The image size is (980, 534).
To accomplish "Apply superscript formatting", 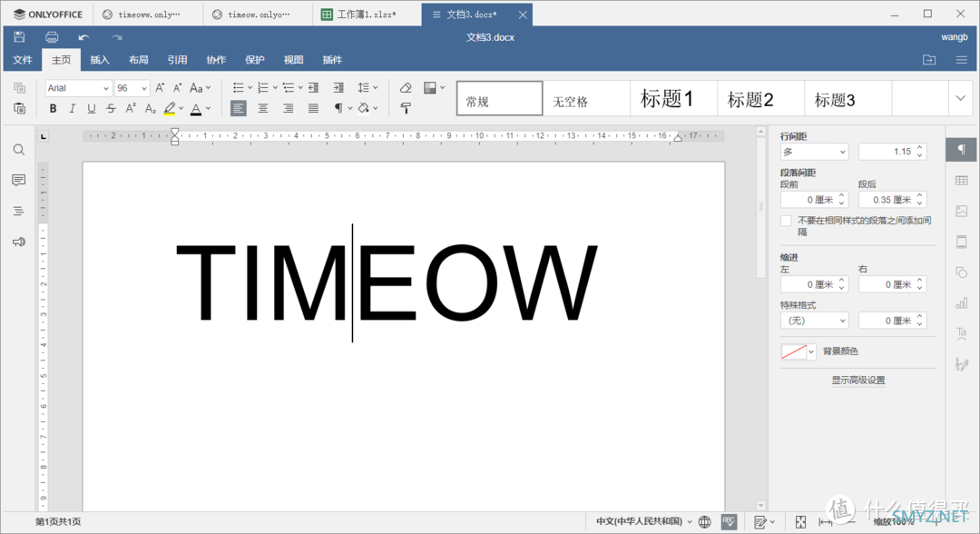I will pyautogui.click(x=130, y=108).
